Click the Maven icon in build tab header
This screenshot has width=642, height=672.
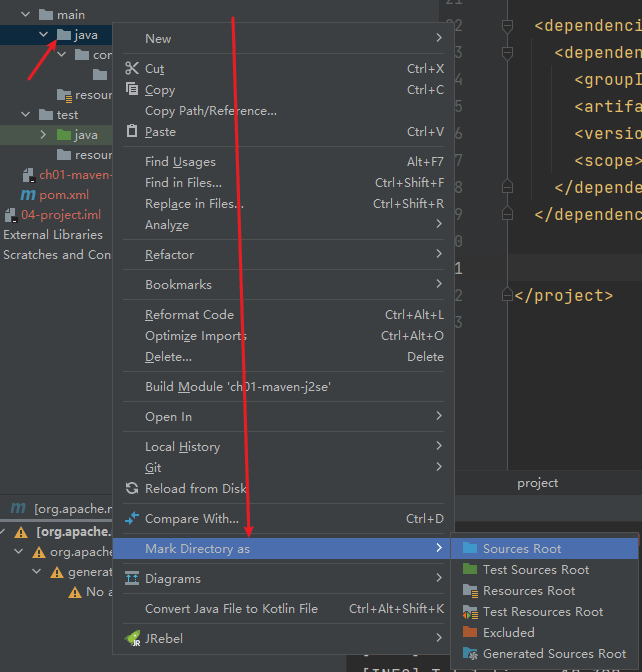click(18, 508)
